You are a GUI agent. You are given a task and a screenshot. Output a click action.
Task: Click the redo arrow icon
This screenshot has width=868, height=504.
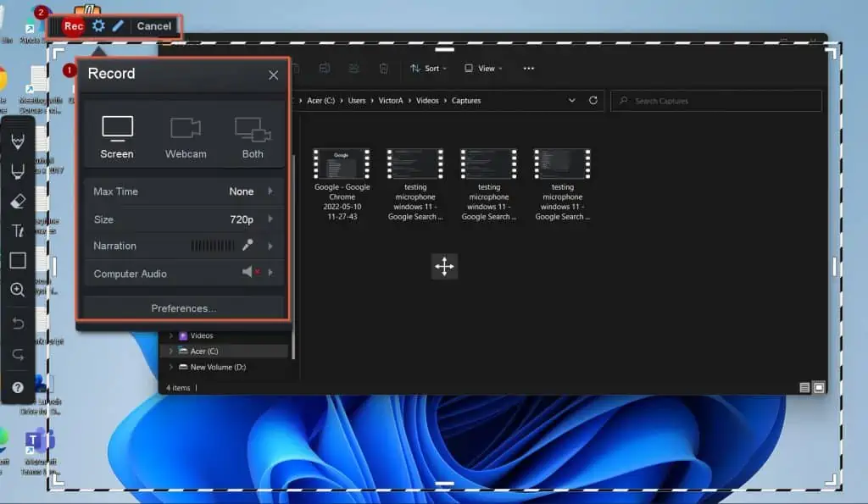point(17,354)
